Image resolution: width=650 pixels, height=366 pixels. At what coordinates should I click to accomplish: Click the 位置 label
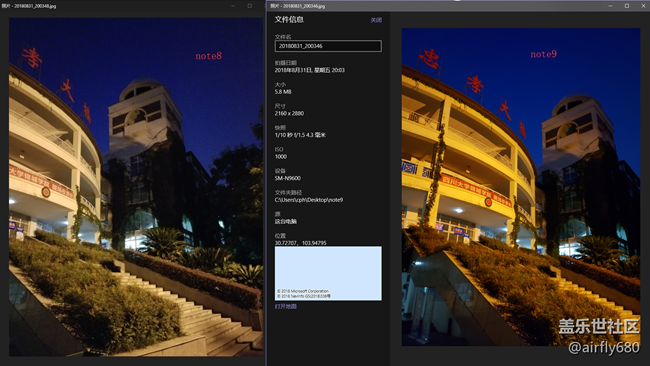tap(280, 236)
